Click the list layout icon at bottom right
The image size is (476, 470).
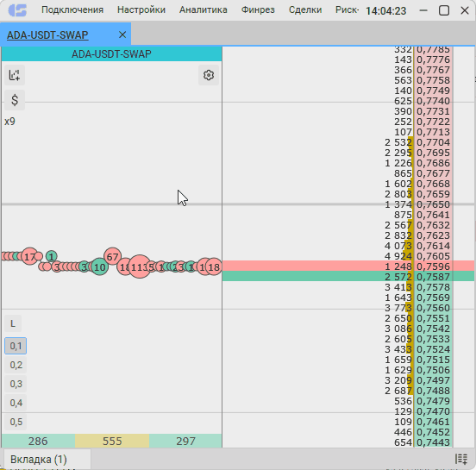tap(461, 459)
